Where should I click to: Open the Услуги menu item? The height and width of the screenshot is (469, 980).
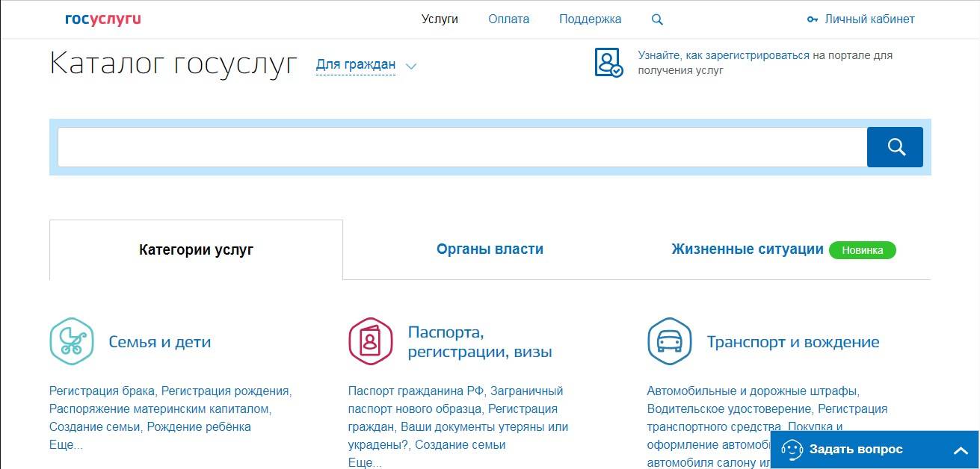[440, 19]
